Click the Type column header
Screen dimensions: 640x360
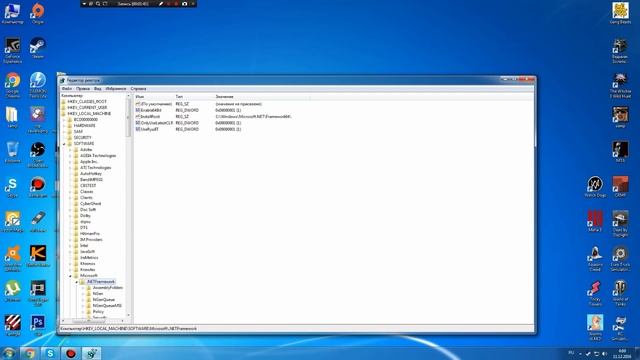tap(193, 97)
